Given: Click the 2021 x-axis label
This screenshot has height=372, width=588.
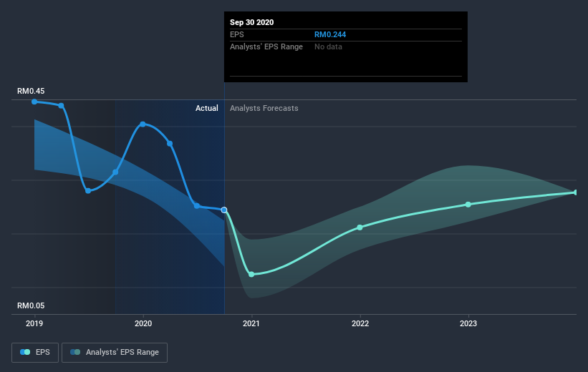Looking at the screenshot, I should click(x=251, y=323).
